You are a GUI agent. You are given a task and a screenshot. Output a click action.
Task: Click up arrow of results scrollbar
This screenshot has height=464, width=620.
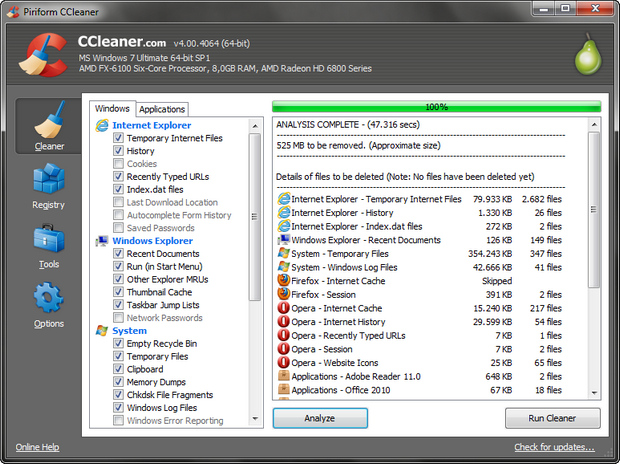(x=594, y=125)
